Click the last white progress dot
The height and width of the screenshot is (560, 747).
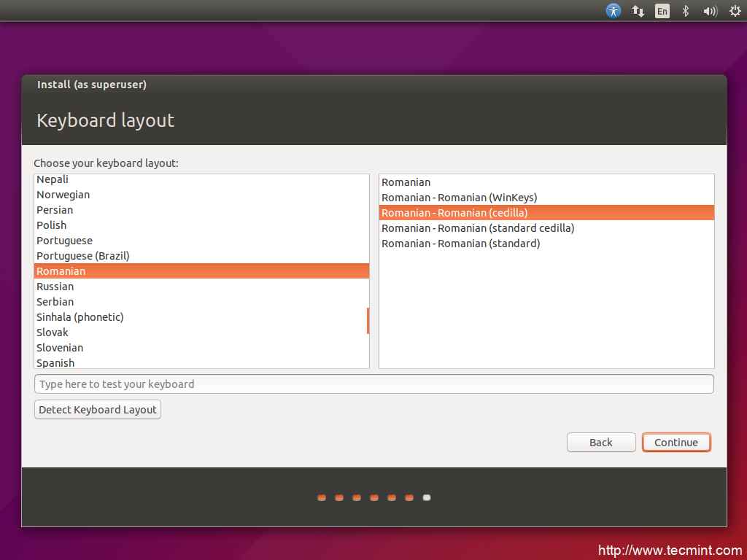[x=427, y=498]
